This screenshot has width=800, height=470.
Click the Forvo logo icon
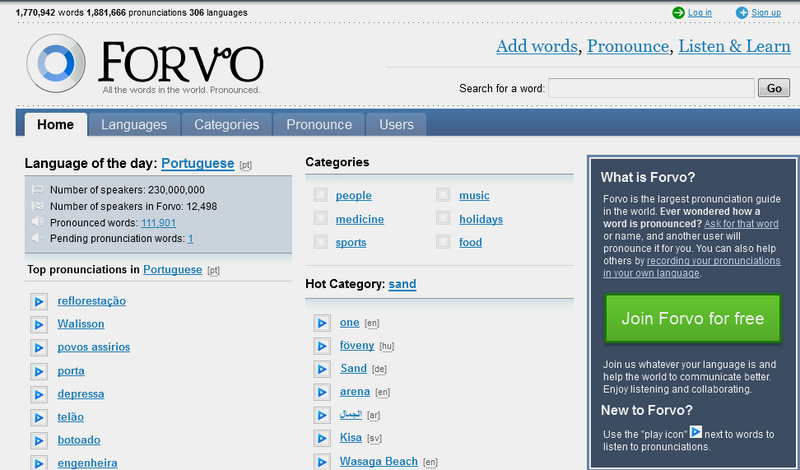56,63
